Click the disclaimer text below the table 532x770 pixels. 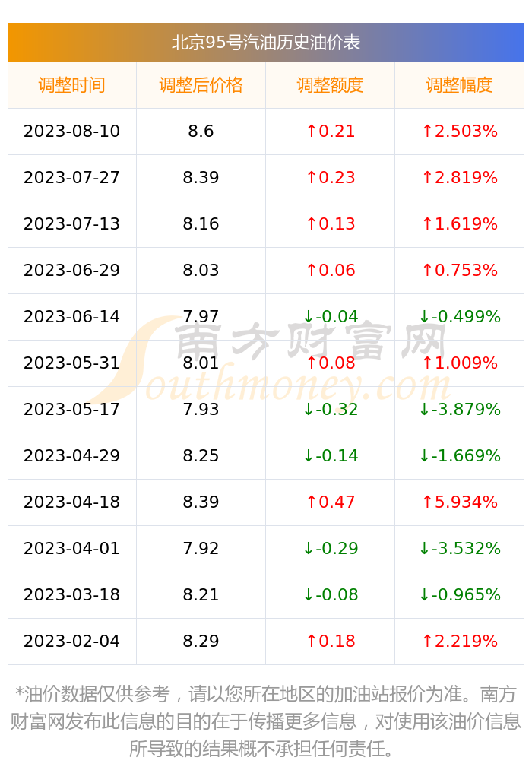[265, 721]
